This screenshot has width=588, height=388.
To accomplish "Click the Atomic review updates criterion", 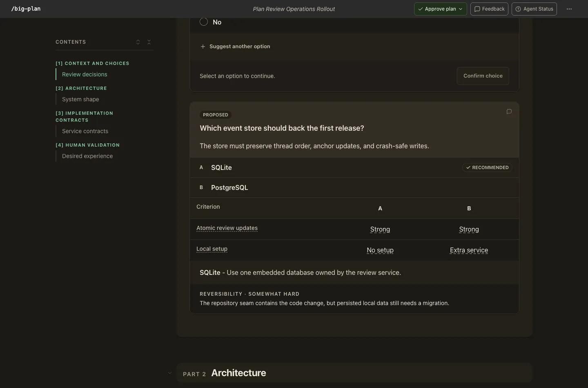I will [227, 228].
